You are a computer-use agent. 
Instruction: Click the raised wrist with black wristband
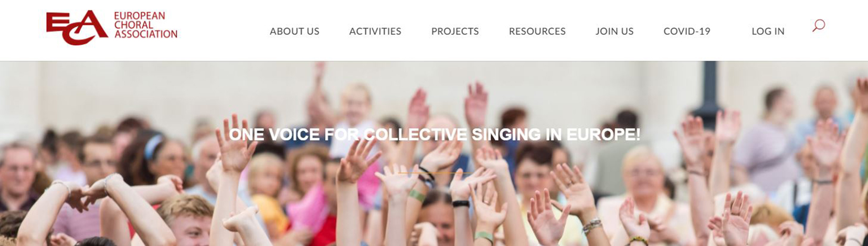tap(461, 203)
